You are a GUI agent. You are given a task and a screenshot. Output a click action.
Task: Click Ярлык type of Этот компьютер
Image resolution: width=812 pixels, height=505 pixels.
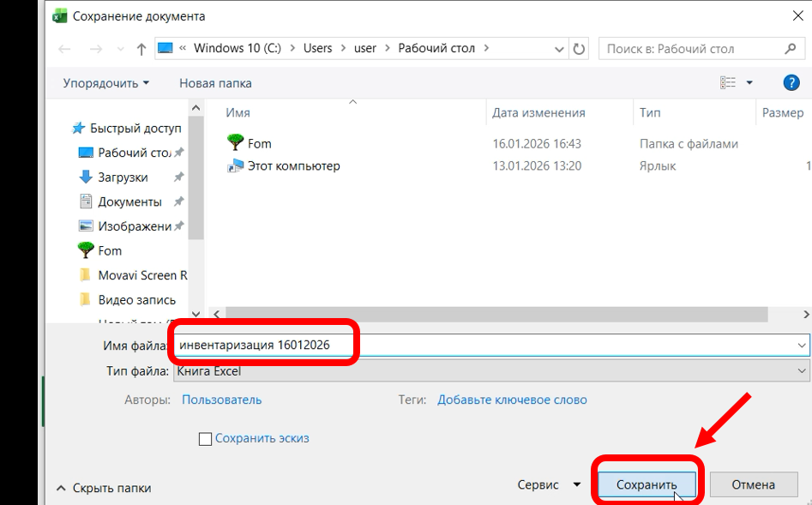coord(658,165)
